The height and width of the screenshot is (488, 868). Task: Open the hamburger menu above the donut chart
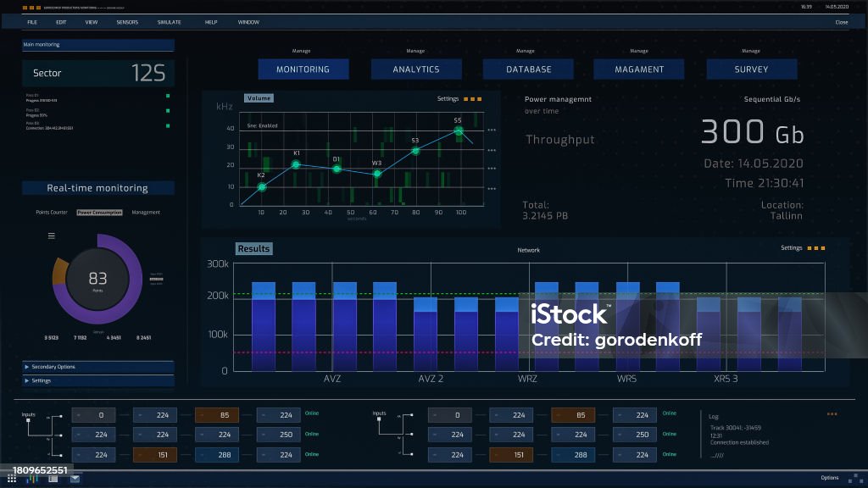point(52,236)
